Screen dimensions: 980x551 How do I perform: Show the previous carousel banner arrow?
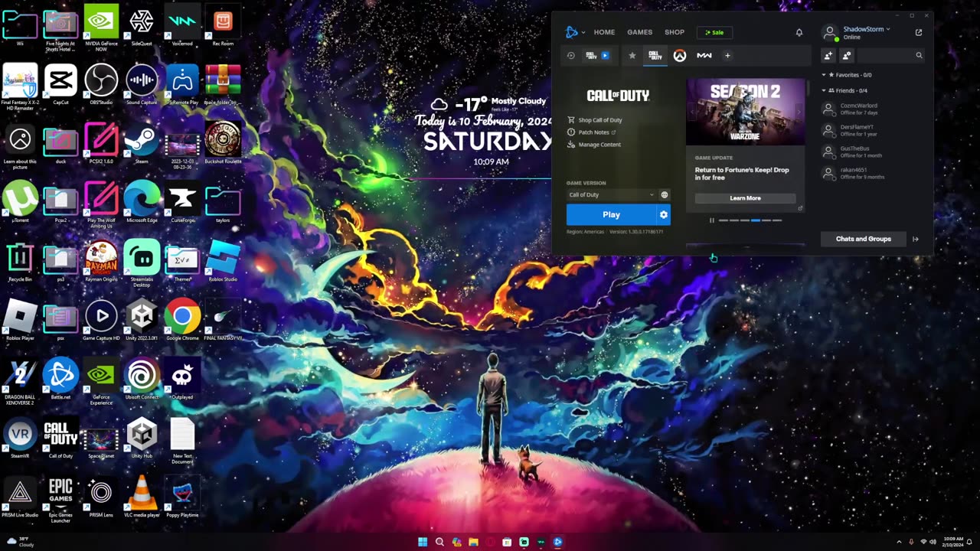[693, 112]
